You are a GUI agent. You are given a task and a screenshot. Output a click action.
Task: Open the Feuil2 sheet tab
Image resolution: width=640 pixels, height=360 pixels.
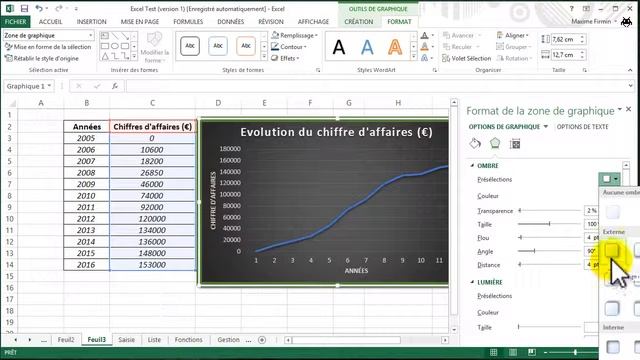pyautogui.click(x=66, y=340)
